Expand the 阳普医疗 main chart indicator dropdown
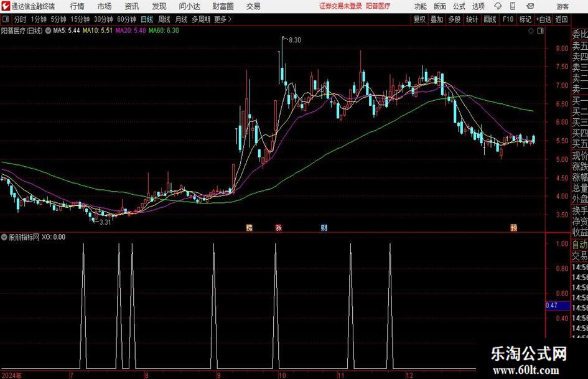This screenshot has height=379, width=588. [49, 30]
